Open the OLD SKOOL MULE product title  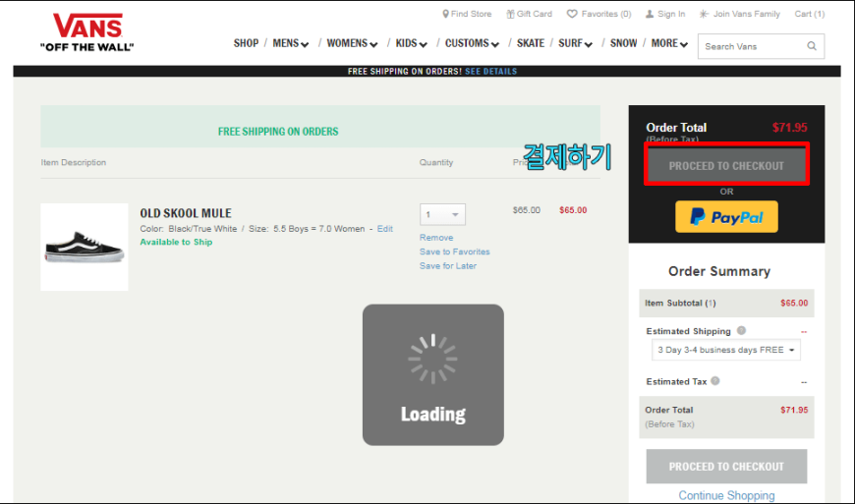click(186, 213)
